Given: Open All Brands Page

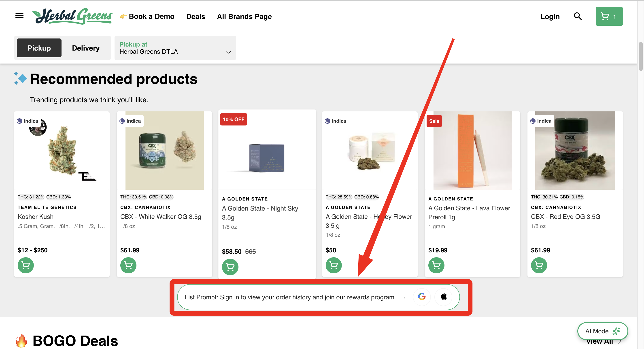Looking at the screenshot, I should pos(244,17).
